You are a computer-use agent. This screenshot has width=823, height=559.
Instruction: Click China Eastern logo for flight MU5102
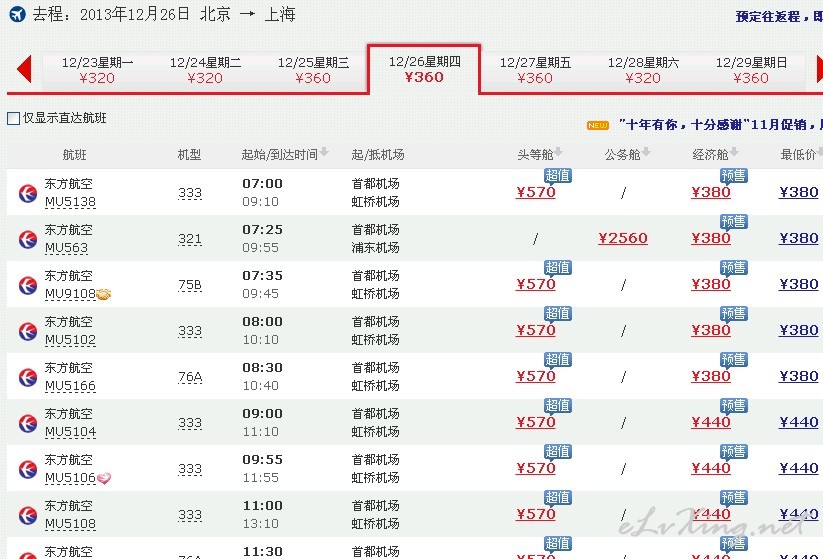tap(28, 331)
